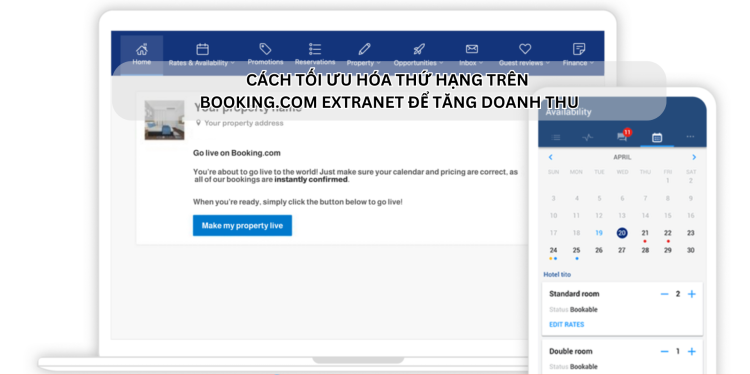750x375 pixels.
Task: Increase Standard room count with plus
Action: pos(691,294)
